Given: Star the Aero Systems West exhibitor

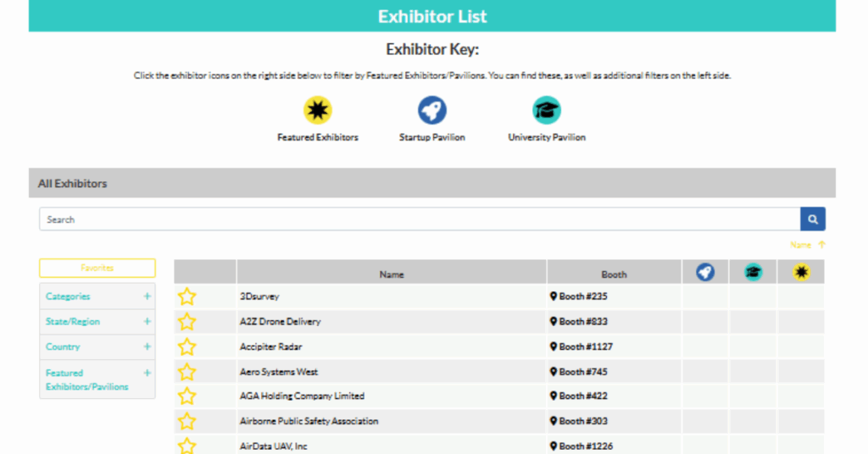Looking at the screenshot, I should [187, 372].
